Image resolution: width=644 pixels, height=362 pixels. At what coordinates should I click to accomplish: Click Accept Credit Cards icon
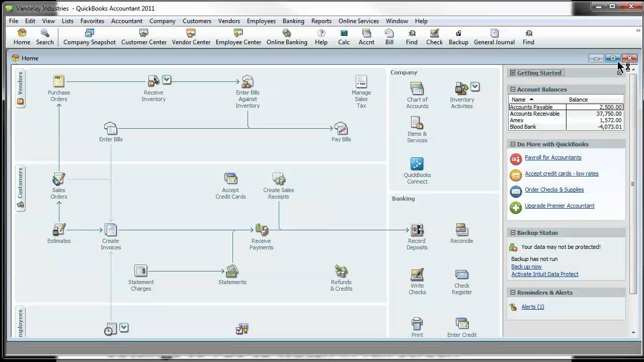point(230,179)
